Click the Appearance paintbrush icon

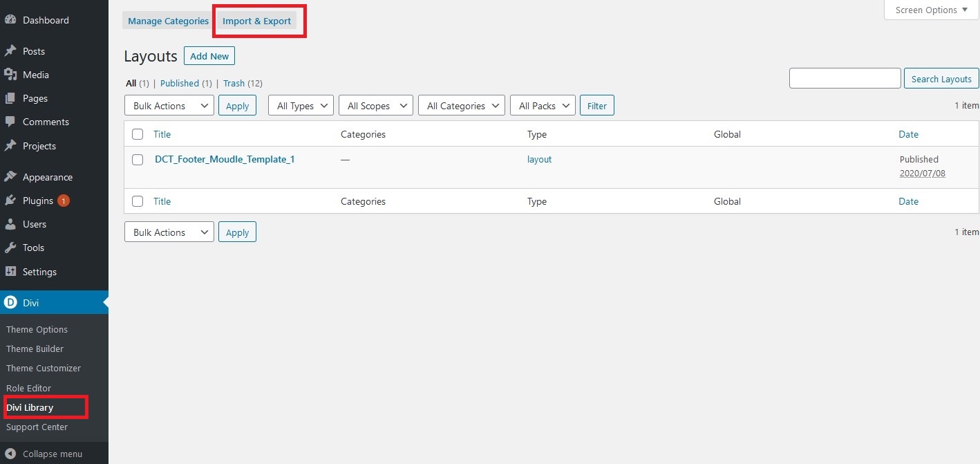coord(10,177)
